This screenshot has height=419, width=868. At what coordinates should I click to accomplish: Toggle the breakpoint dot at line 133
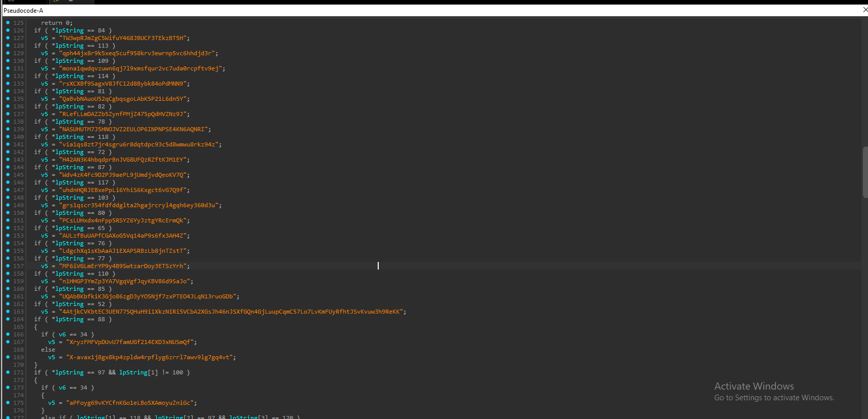[x=8, y=84]
